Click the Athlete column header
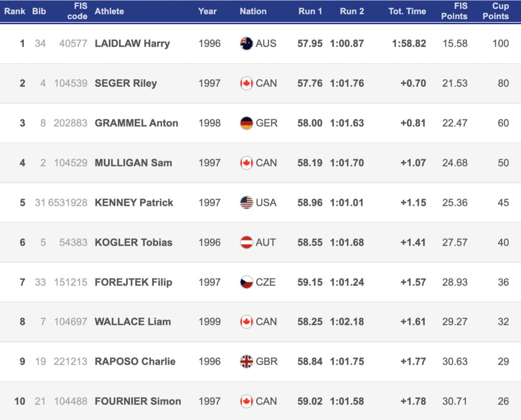This screenshot has width=521, height=420. 109,11
